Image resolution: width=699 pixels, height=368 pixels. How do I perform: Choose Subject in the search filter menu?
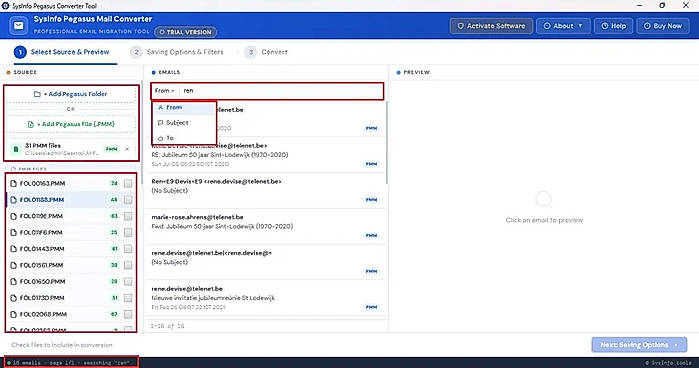pyautogui.click(x=184, y=123)
